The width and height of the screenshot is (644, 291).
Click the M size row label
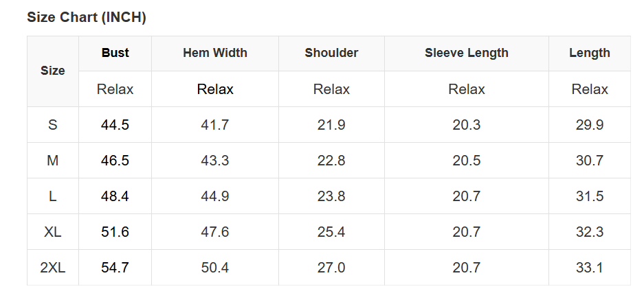point(53,161)
